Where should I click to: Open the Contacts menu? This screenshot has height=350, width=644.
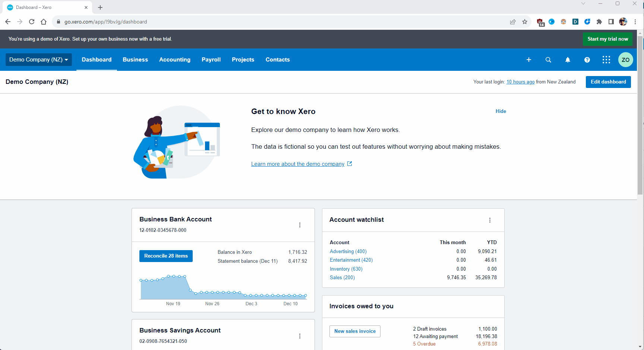278,60
